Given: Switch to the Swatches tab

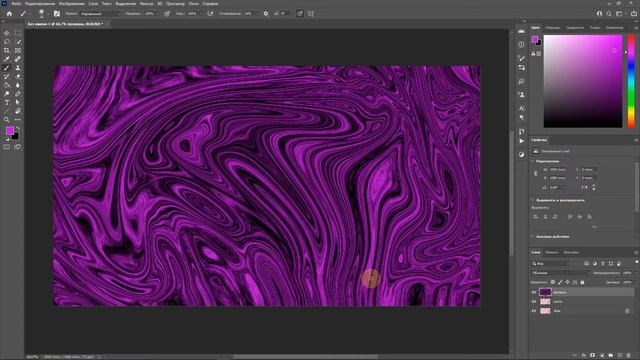Looking at the screenshot, I should pos(553,28).
